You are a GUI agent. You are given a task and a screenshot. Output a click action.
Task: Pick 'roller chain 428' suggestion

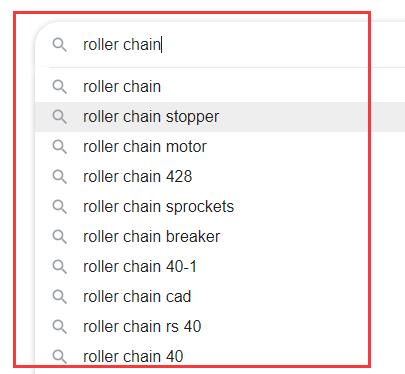coord(220,177)
